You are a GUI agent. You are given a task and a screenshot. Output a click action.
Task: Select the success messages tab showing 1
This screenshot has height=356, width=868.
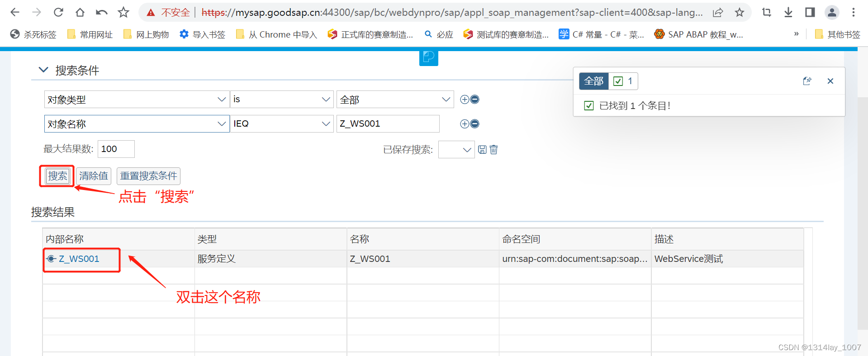[623, 81]
